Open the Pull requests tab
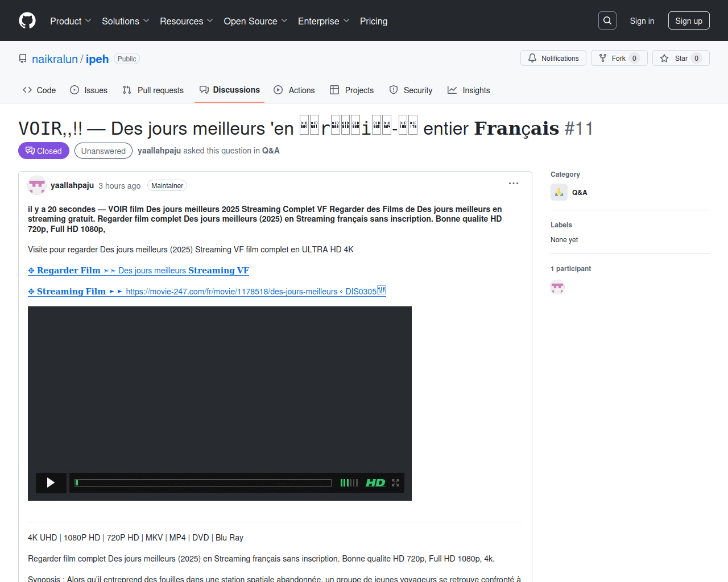 coord(153,90)
